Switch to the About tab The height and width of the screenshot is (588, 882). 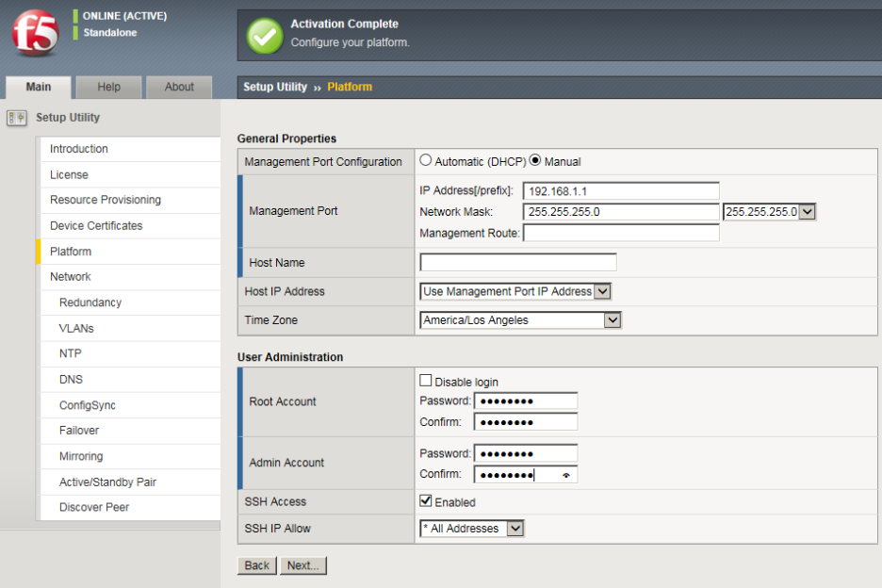(179, 87)
